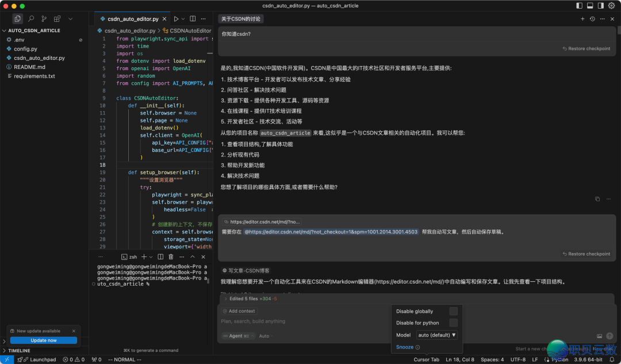Image resolution: width=621 pixels, height=364 pixels.
Task: Click the Run Python file play icon
Action: 176,19
